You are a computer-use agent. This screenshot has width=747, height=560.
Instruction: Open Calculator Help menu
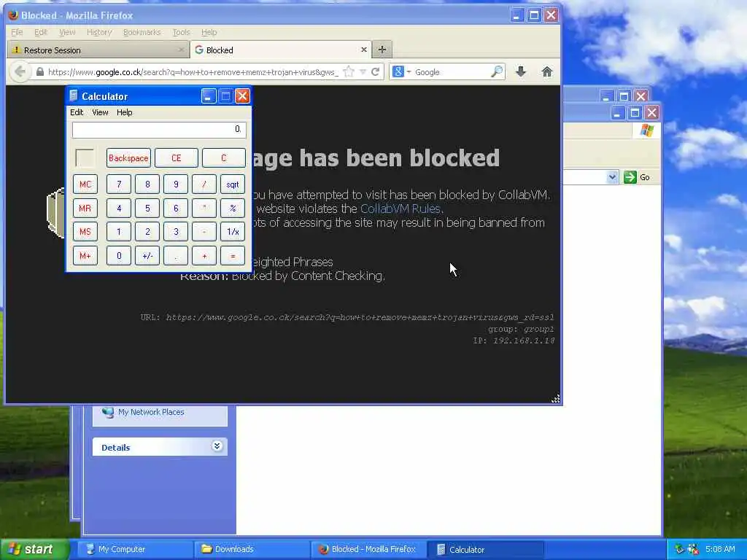(124, 112)
